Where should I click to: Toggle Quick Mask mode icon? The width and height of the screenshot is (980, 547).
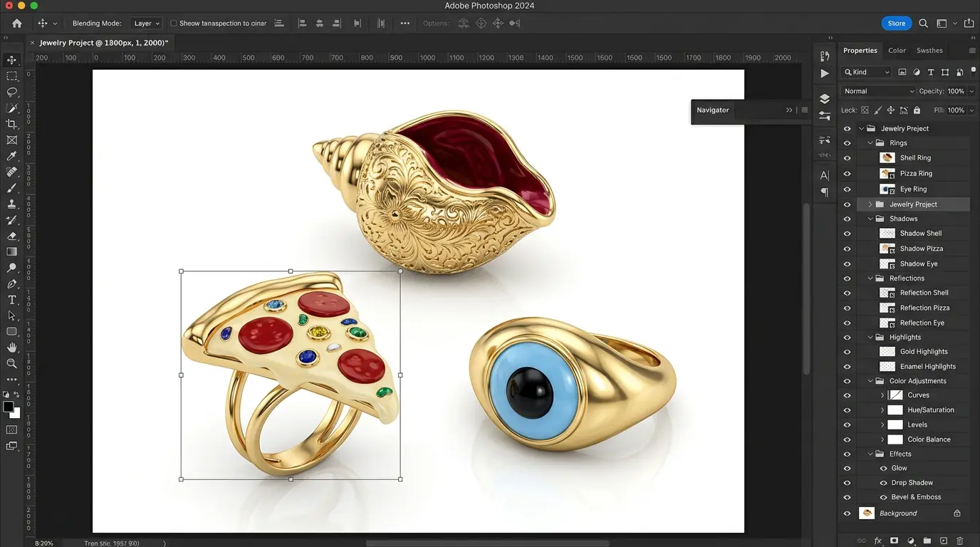pos(11,430)
